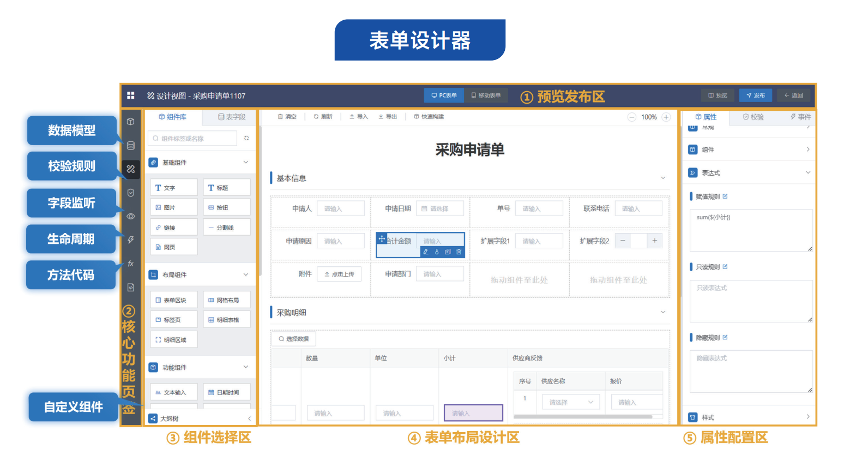
Task: Click the edit pencil on selected field
Action: (426, 252)
